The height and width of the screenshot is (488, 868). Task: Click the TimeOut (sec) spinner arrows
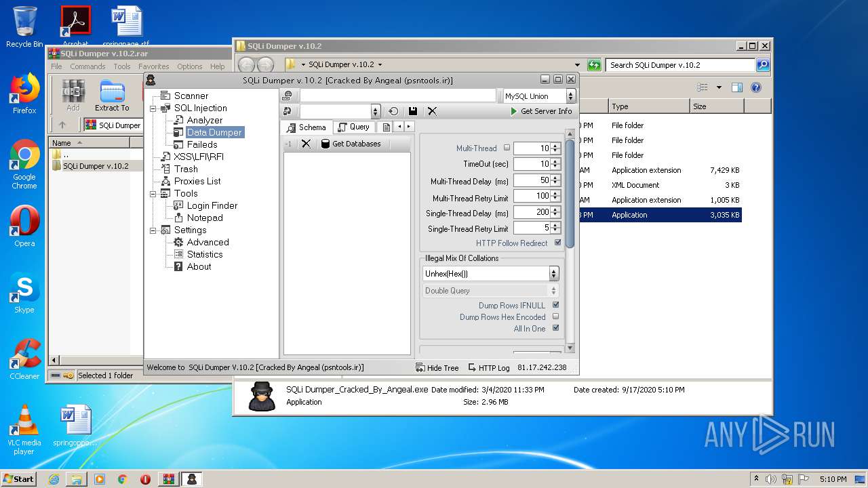pyautogui.click(x=555, y=164)
